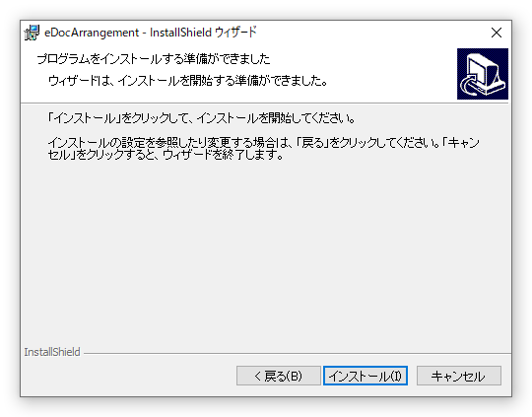Click the gray InstallShield label near the bottom
The height and width of the screenshot is (417, 532).
(x=52, y=352)
